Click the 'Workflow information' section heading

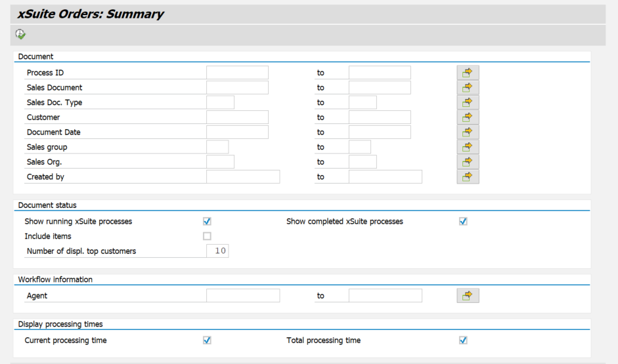[55, 279]
